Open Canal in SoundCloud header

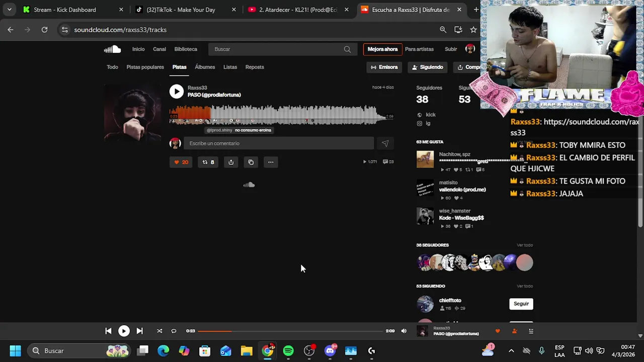click(159, 49)
